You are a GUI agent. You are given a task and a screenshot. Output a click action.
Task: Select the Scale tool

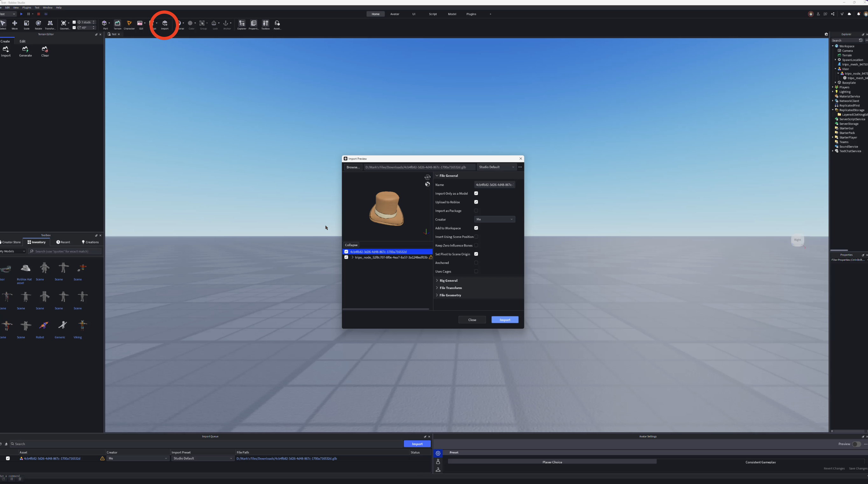[x=26, y=24]
